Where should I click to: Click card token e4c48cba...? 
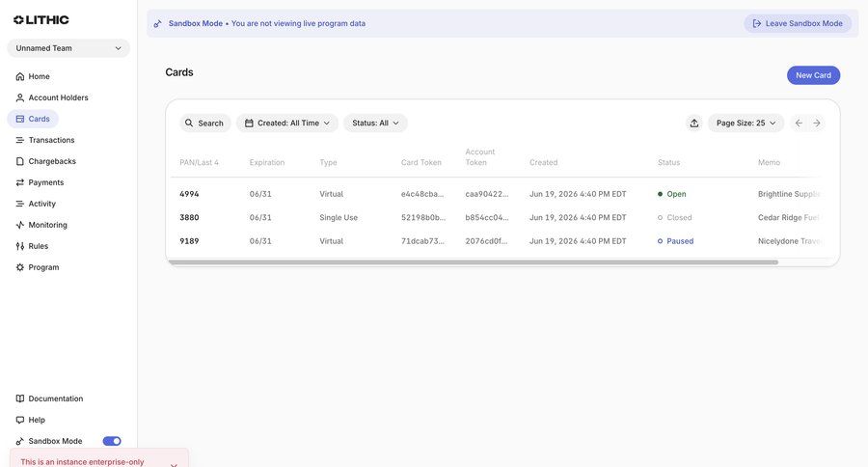click(x=422, y=194)
